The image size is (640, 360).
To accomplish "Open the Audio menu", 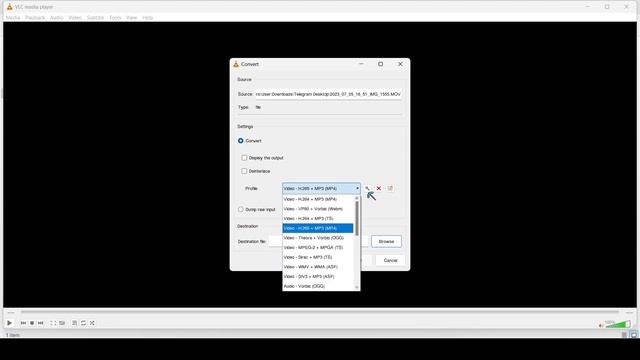I will [x=56, y=18].
